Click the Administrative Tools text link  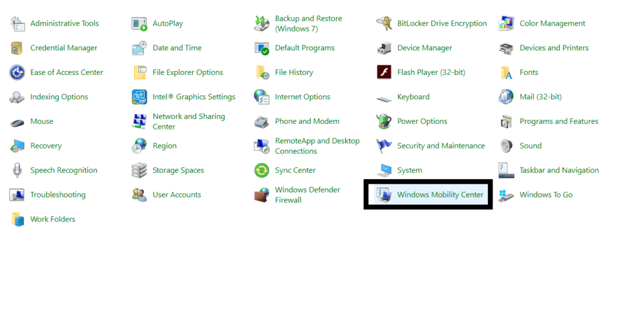[x=65, y=23]
